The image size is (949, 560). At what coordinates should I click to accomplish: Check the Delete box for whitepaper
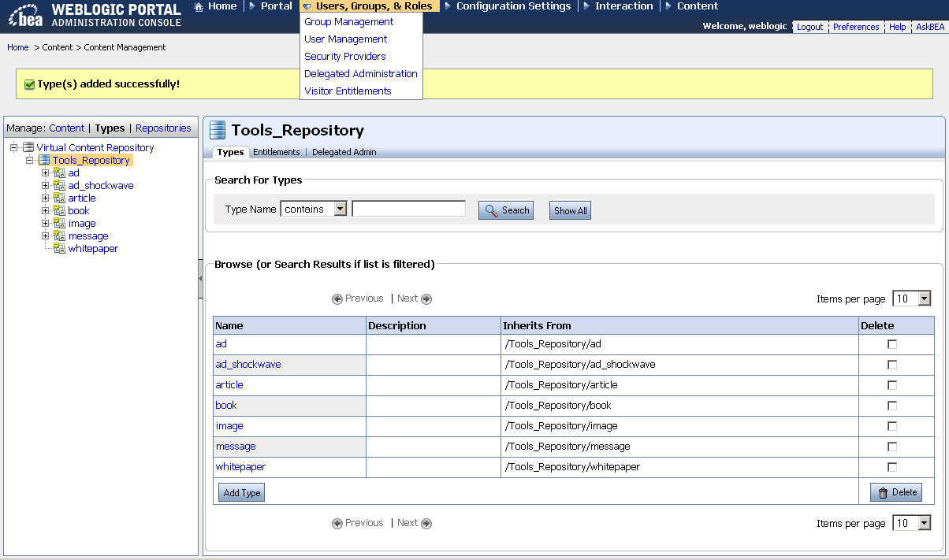[x=892, y=467]
